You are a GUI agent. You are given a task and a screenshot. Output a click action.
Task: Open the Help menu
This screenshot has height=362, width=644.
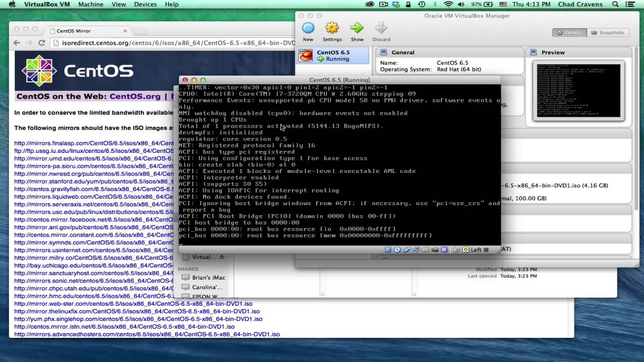(x=172, y=4)
